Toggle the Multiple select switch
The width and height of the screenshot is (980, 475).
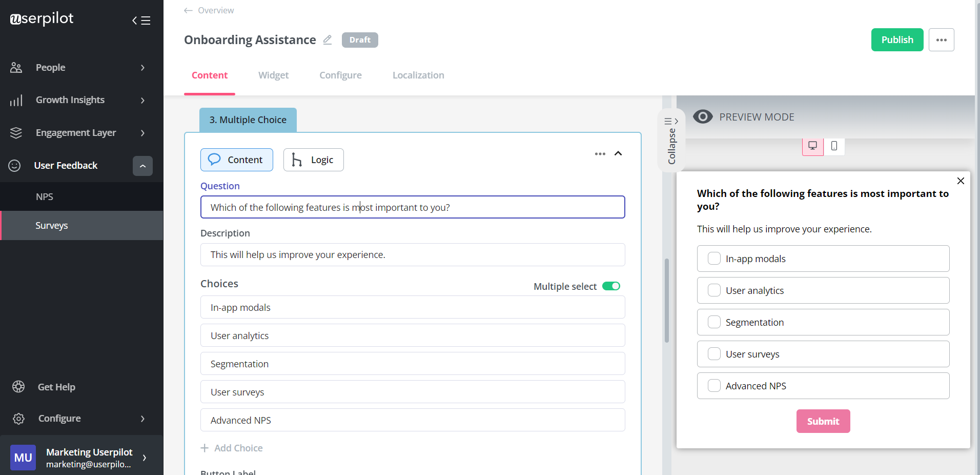coord(611,286)
